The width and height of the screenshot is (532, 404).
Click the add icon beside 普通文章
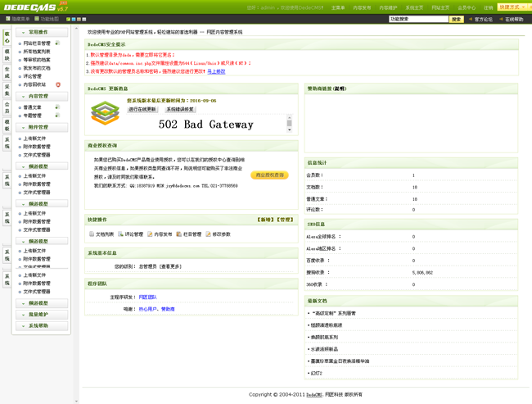[x=57, y=107]
